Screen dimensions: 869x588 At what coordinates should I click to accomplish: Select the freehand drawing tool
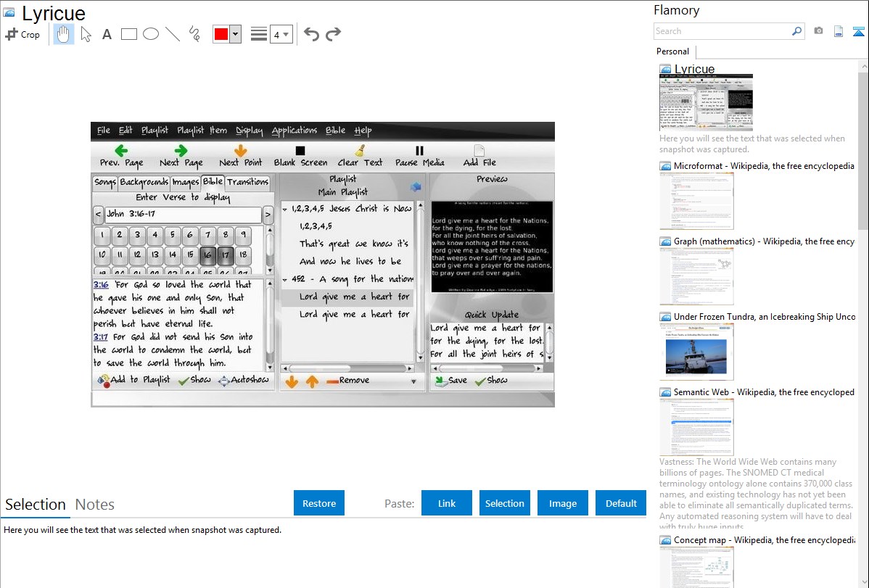coord(194,34)
